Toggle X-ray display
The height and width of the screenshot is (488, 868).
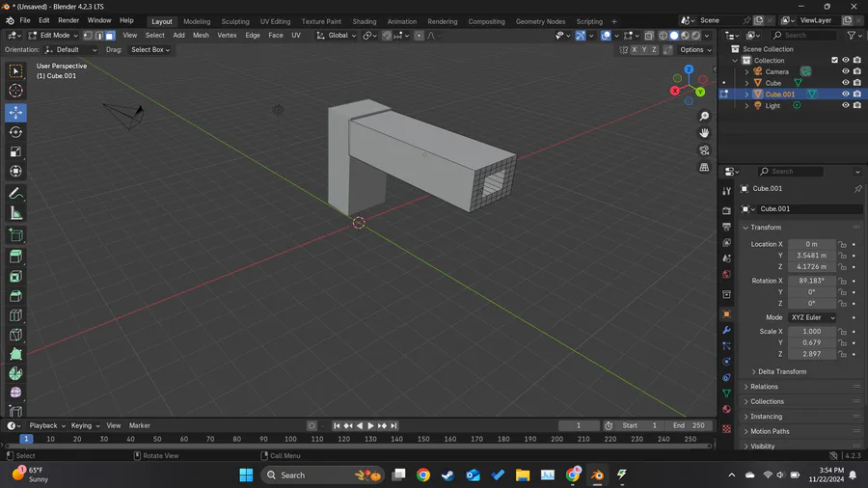649,36
